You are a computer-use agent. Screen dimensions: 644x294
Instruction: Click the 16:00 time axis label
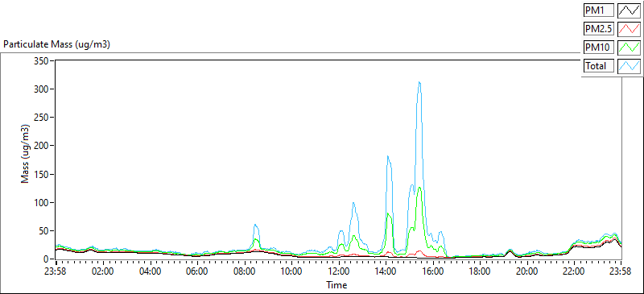tap(433, 271)
